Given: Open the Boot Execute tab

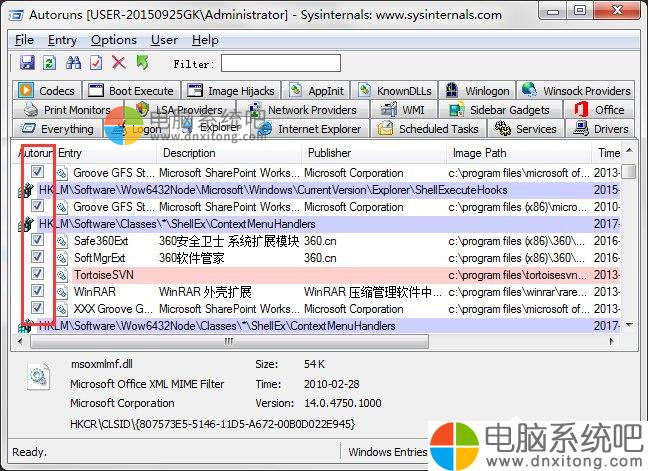Looking at the screenshot, I should pyautogui.click(x=132, y=90).
